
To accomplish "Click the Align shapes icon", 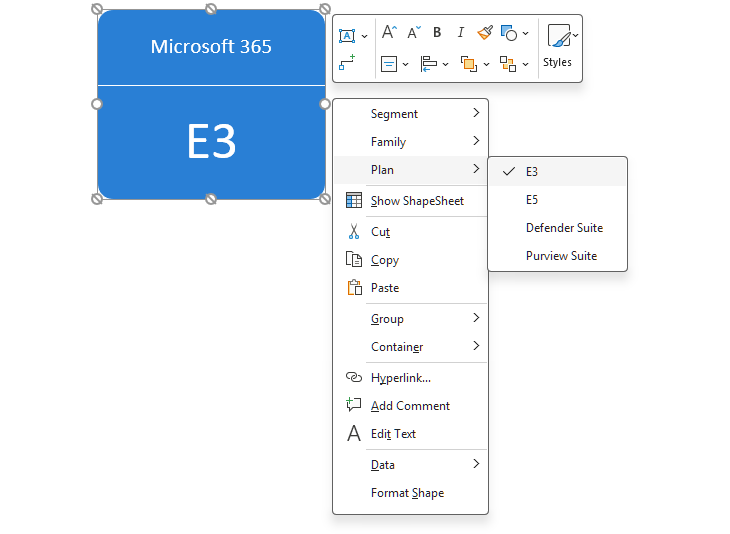I will point(428,64).
